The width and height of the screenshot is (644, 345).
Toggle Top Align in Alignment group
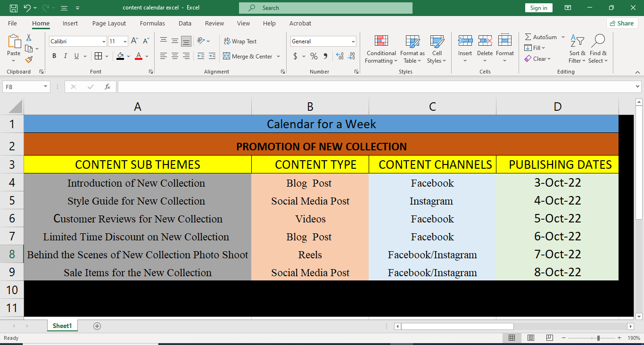point(164,41)
